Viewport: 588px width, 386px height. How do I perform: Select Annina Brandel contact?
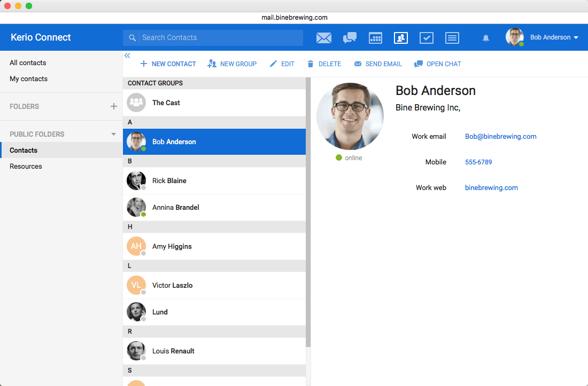(x=214, y=207)
